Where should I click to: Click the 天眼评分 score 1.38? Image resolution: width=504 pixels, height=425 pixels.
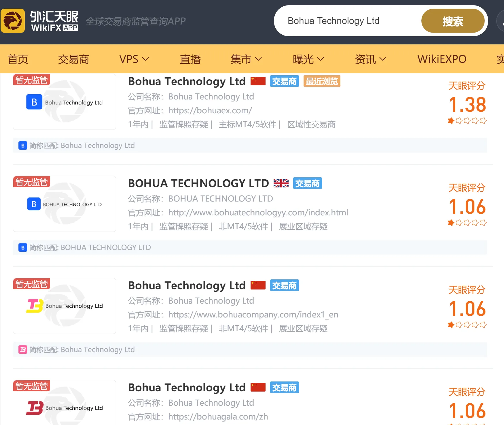pos(467,104)
